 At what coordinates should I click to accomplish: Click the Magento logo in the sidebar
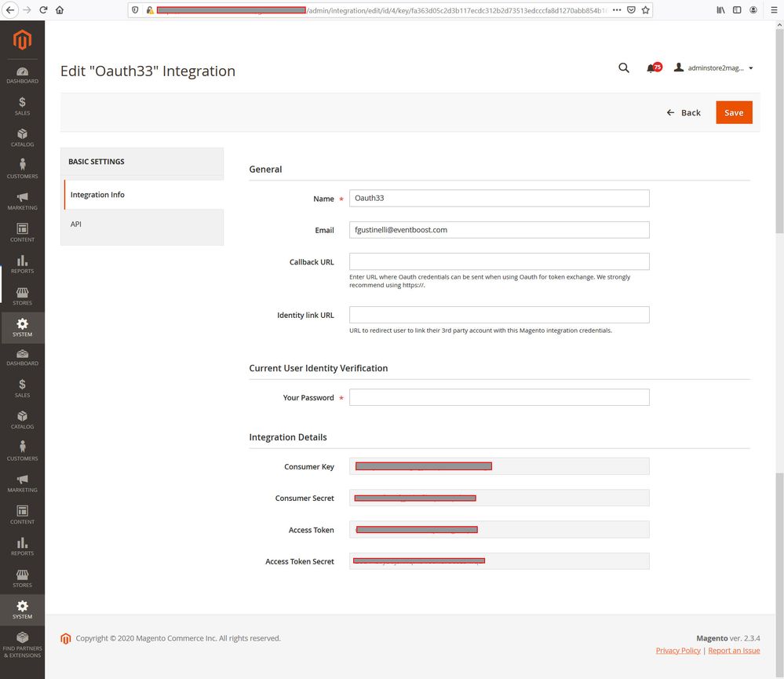[22, 40]
